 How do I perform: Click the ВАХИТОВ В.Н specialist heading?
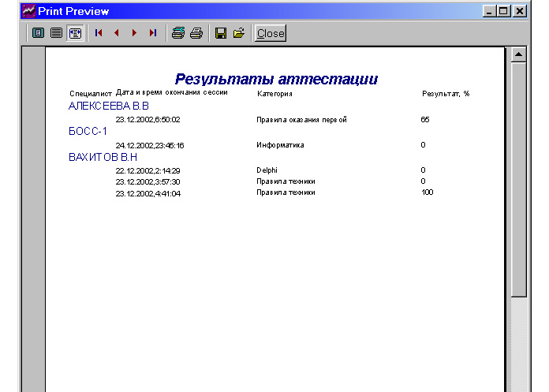pyautogui.click(x=103, y=157)
